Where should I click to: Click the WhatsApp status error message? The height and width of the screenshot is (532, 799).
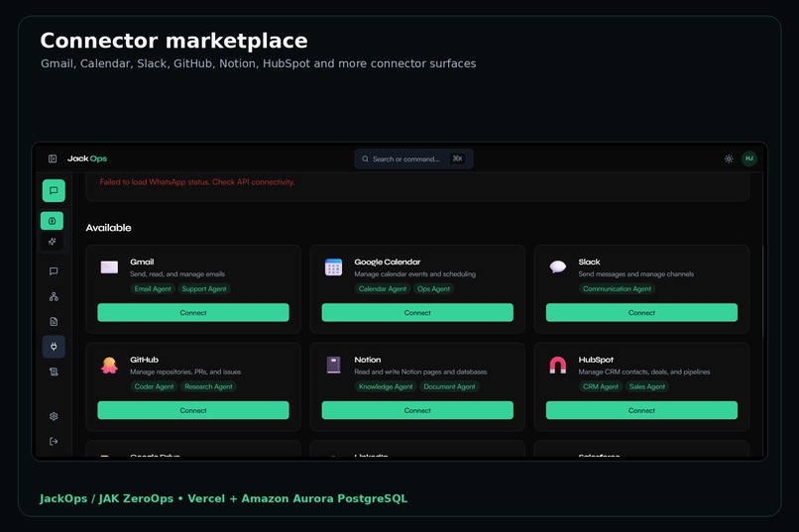tap(196, 181)
